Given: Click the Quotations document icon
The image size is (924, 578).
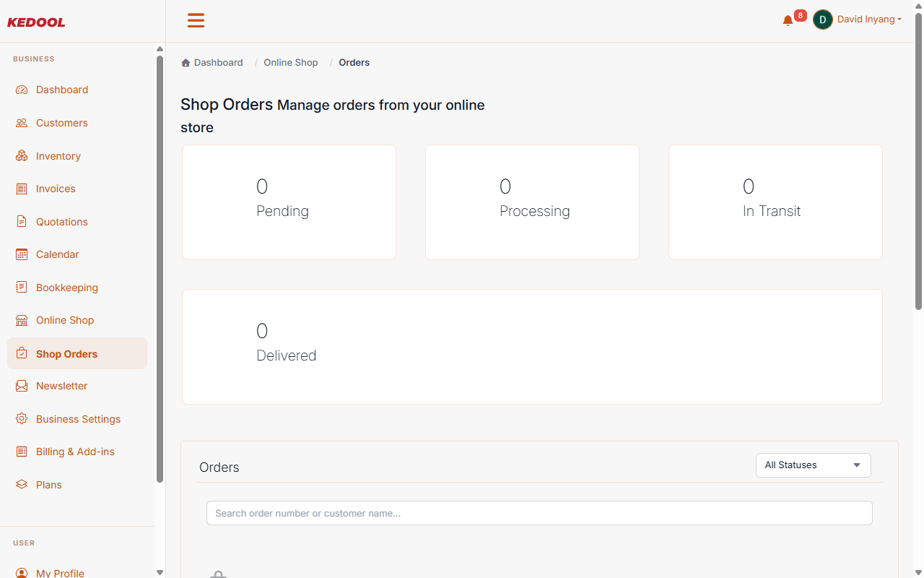Looking at the screenshot, I should pos(22,222).
